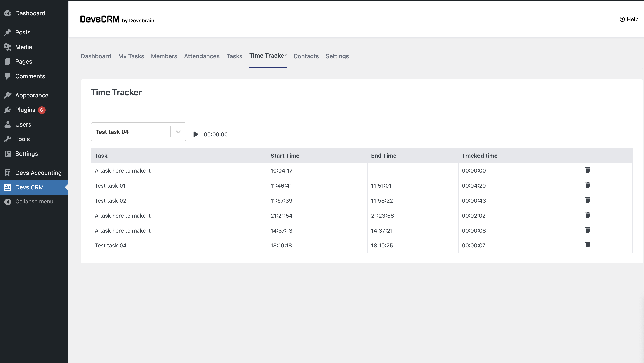Start the timer with the play button
644x363 pixels.
click(x=196, y=134)
